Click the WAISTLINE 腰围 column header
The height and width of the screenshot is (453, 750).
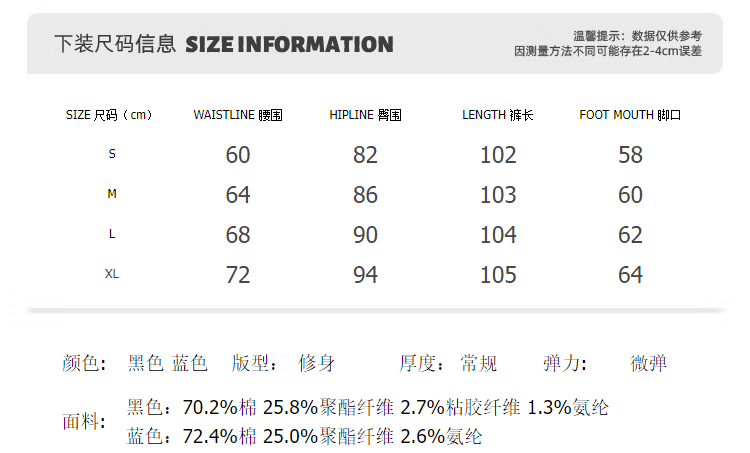(x=238, y=115)
